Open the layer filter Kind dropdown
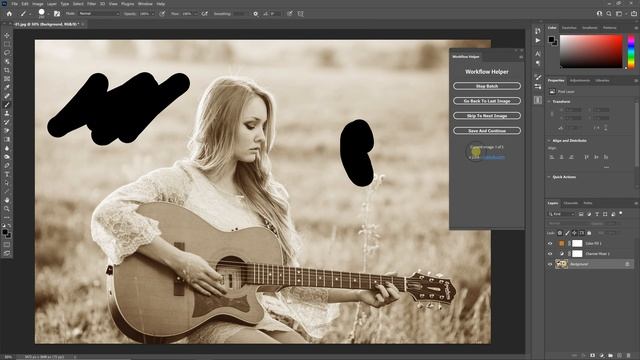Screen dimensions: 640x360 [x=561, y=214]
